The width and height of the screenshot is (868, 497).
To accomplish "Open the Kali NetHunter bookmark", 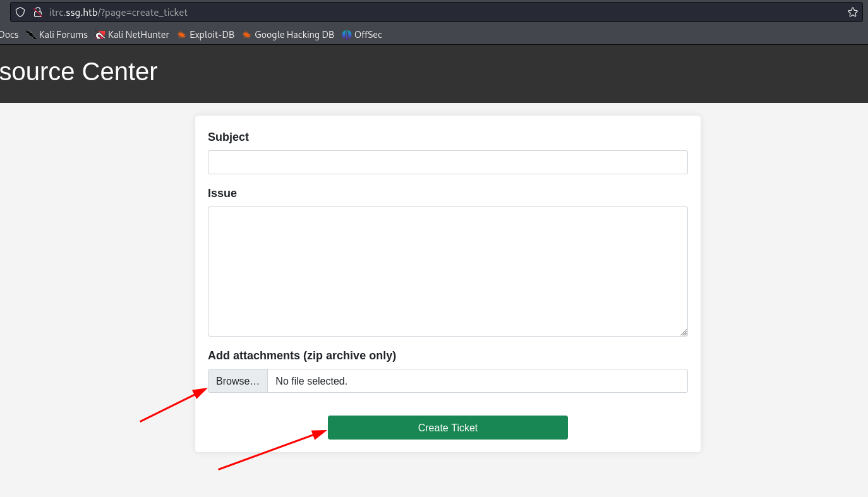I will pos(132,35).
